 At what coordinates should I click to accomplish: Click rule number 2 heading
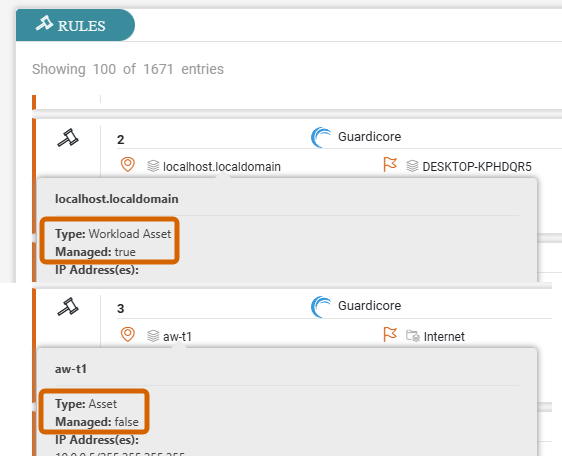(121, 139)
